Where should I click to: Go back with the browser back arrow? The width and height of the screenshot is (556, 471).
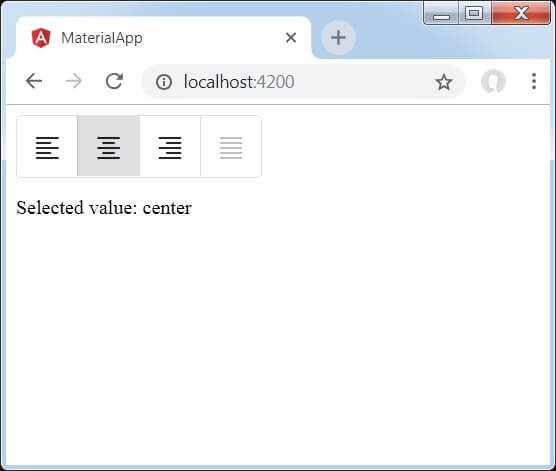point(34,81)
